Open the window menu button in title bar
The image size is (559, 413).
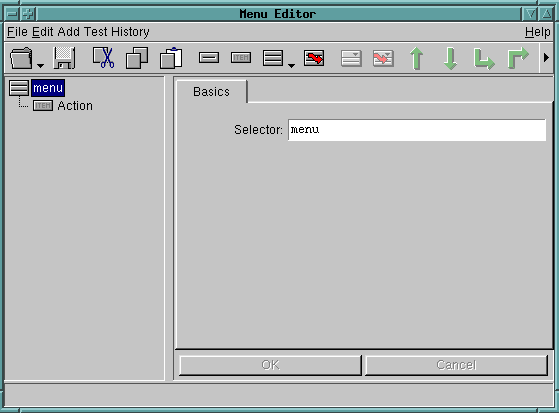(x=12, y=14)
